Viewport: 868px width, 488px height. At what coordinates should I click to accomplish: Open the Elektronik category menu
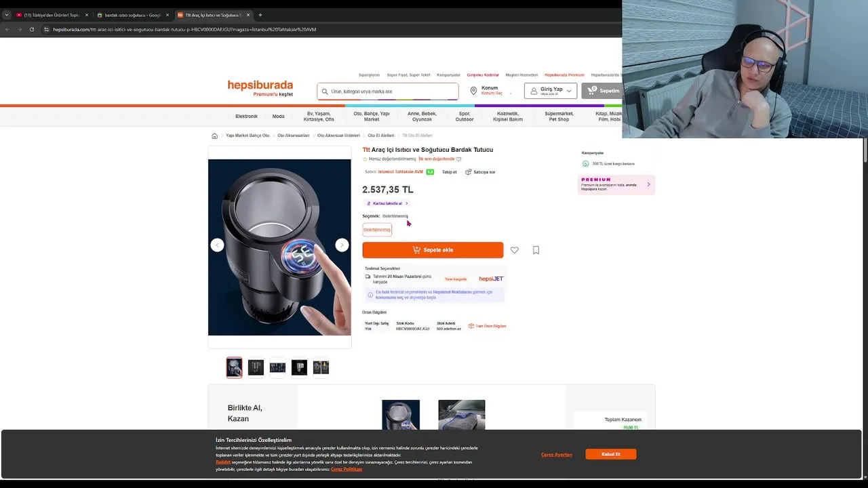pyautogui.click(x=246, y=117)
